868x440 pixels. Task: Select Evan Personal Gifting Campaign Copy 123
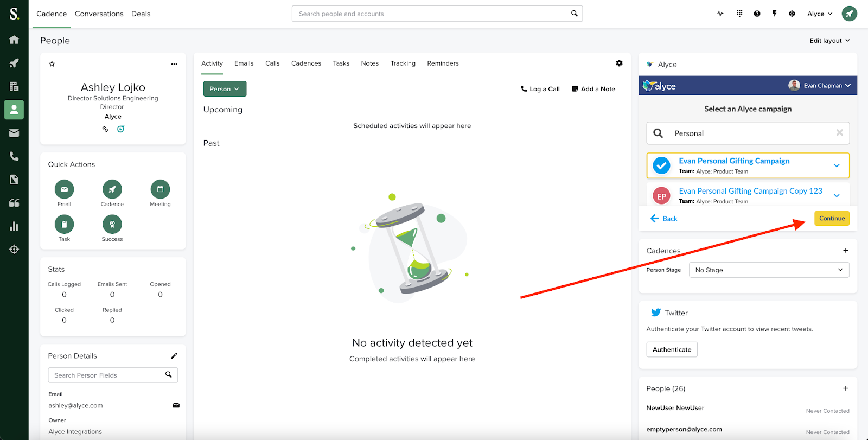pos(750,191)
